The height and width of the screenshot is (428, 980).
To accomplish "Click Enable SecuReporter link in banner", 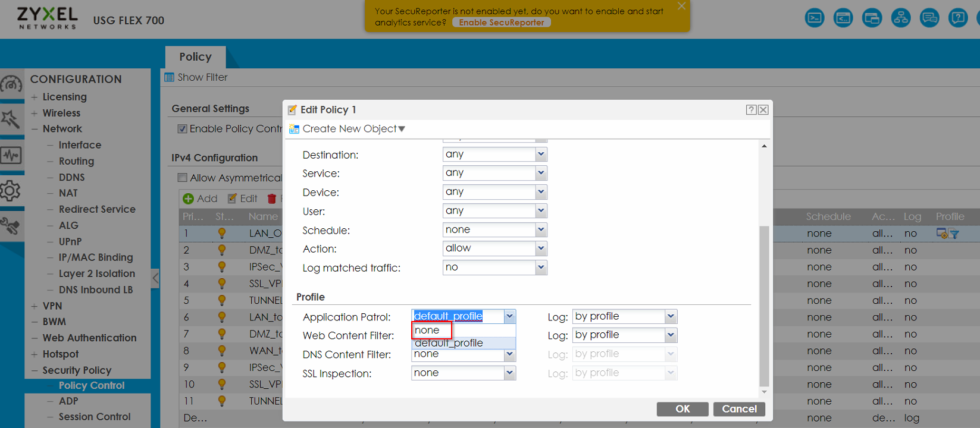I will tap(501, 23).
